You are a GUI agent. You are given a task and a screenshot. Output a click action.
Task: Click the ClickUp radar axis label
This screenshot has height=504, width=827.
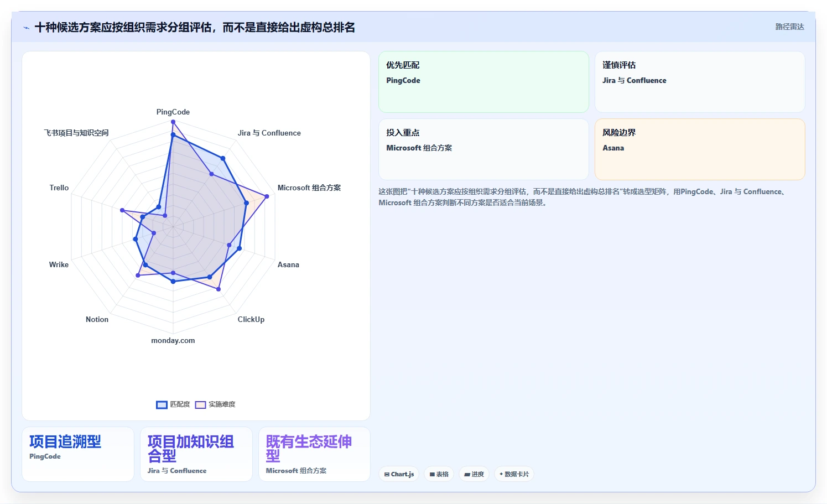click(x=251, y=319)
